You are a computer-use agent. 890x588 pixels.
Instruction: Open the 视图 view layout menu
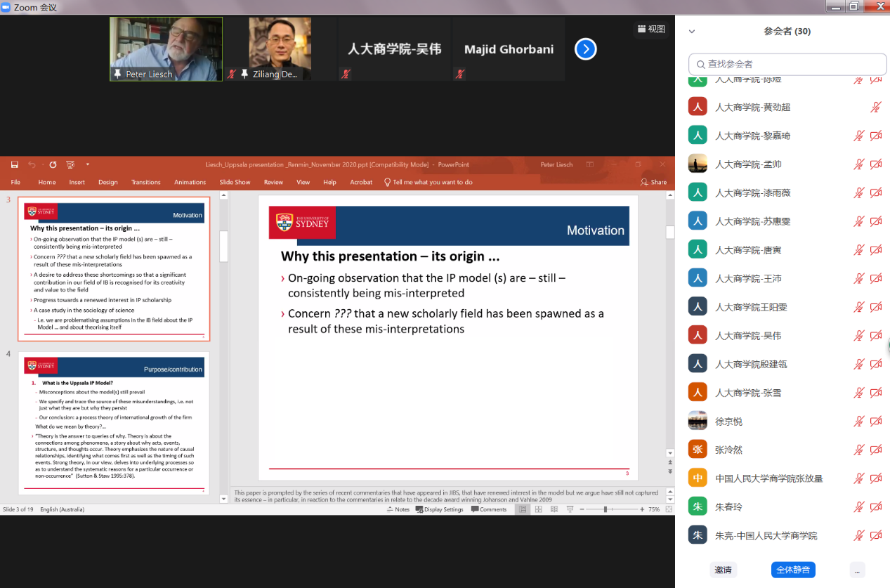point(651,29)
